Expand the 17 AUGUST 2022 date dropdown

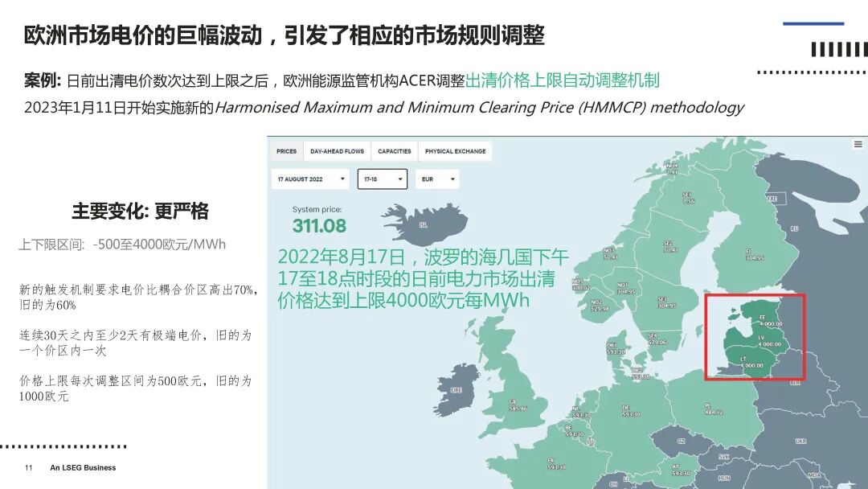click(310, 179)
